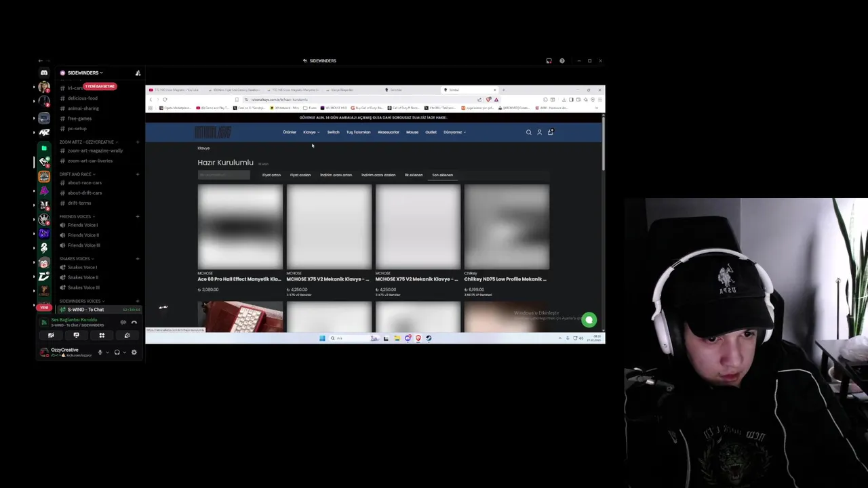Open the pc-setup channel
Viewport: 868px width, 488px height.
(x=77, y=129)
